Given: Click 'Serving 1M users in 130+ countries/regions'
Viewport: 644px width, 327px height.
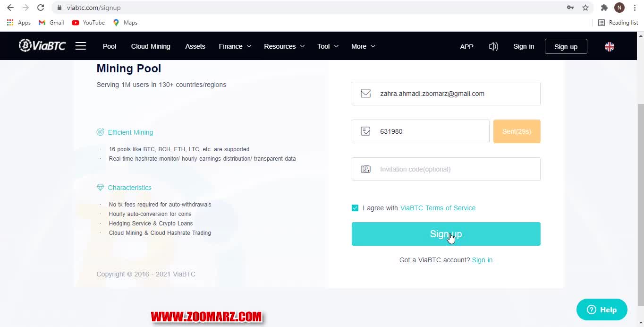Looking at the screenshot, I should (x=161, y=85).
